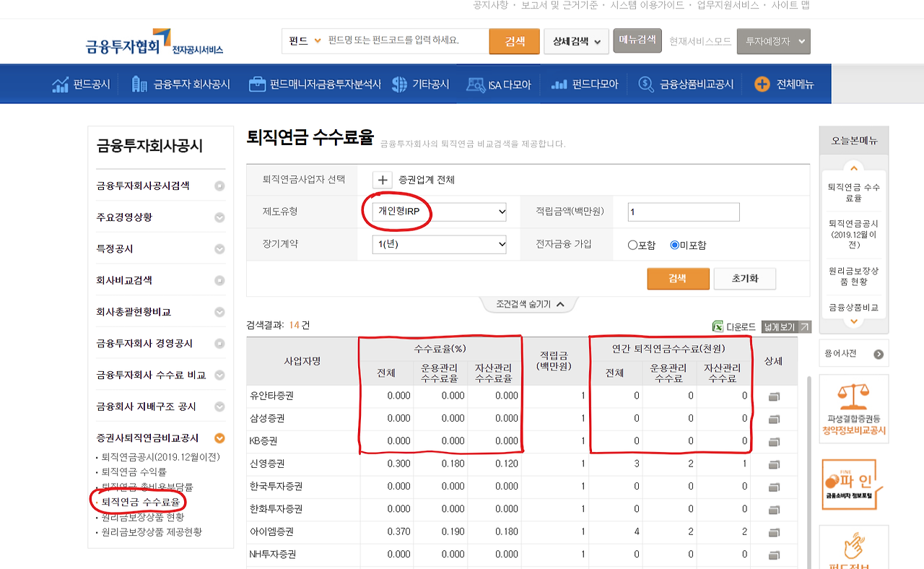The image size is (924, 569).
Task: Click the fund name search input field
Action: tap(406, 40)
